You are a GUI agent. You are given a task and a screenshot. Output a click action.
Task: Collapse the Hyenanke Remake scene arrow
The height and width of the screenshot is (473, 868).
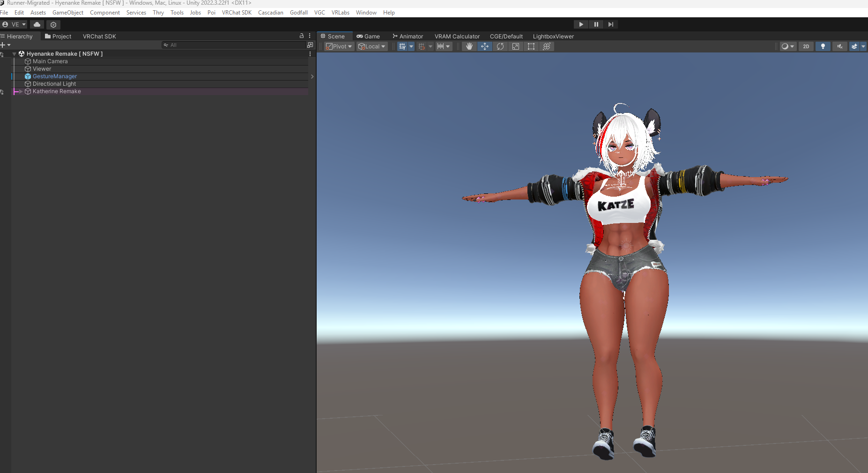click(14, 54)
